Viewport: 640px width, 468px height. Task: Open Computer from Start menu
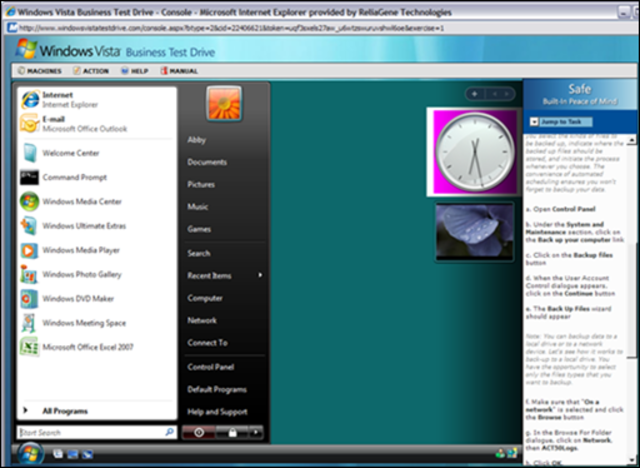click(x=205, y=298)
